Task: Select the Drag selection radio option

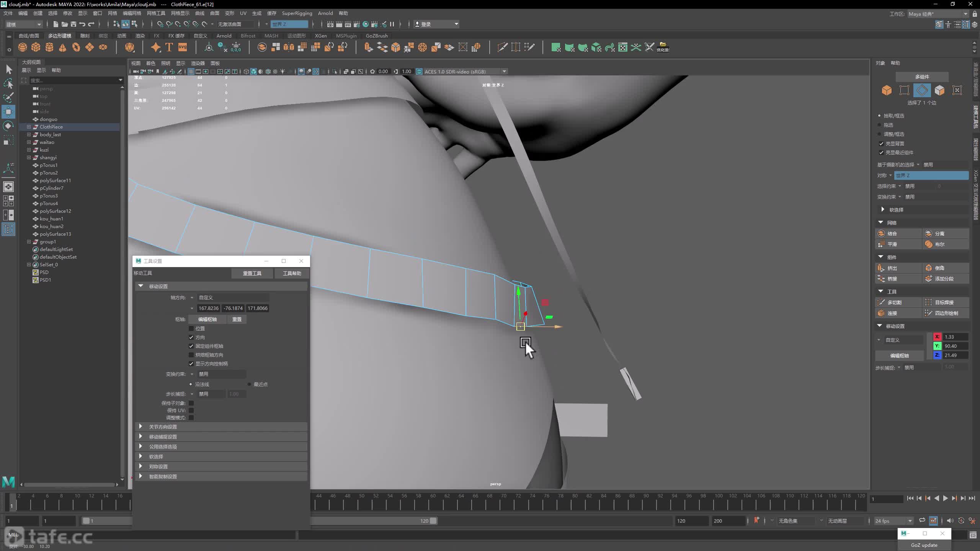Action: (879, 125)
